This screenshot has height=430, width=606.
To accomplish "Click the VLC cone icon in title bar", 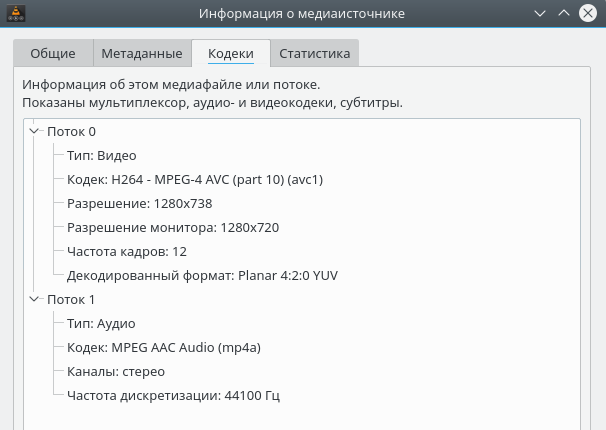I will point(13,14).
